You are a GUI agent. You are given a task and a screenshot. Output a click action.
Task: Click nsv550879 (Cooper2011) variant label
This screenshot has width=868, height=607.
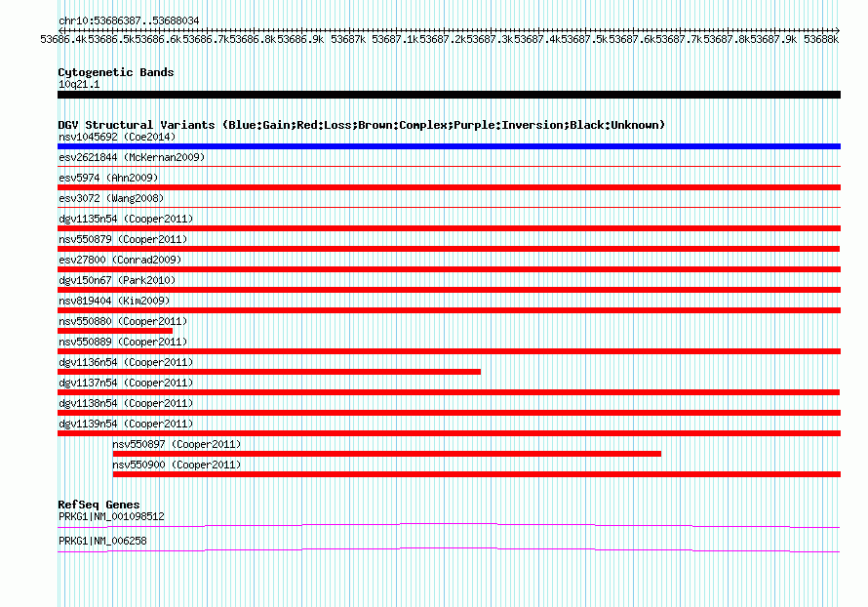point(123,239)
